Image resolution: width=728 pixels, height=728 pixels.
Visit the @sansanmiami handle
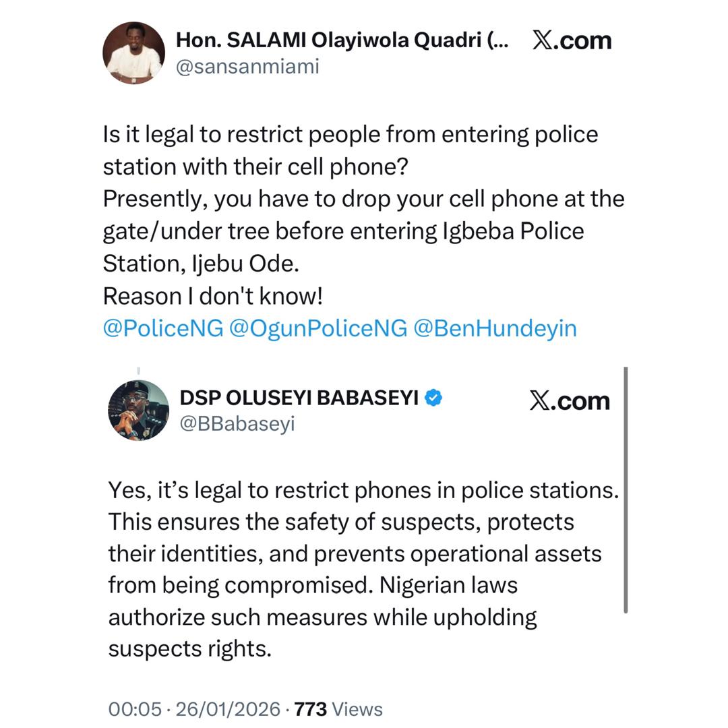tap(247, 67)
